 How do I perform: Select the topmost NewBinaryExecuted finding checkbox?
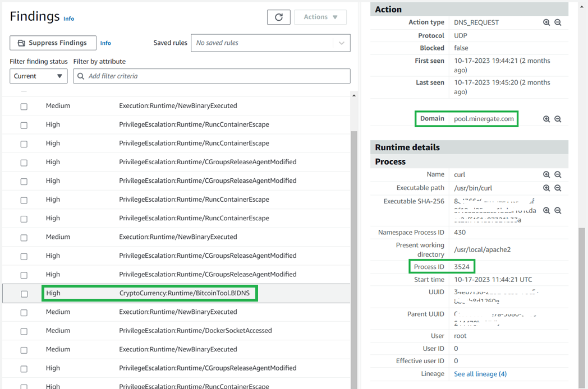click(x=23, y=105)
